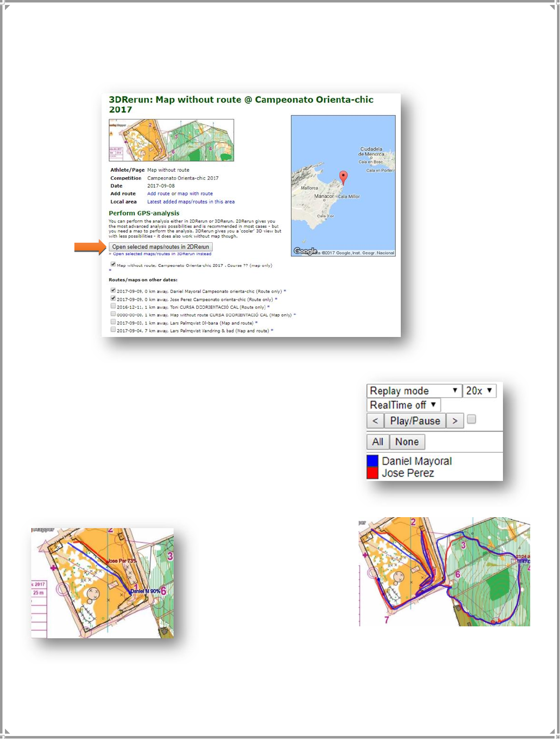Check the 2016-12-11 Toni route checkbox
Viewport: 560px width, 739px height.
(113, 306)
